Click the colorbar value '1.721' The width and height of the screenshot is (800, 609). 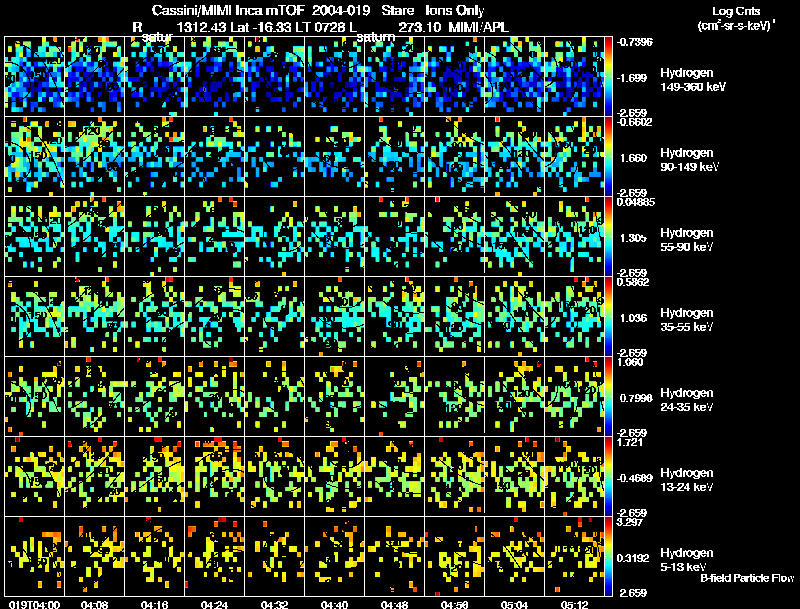point(630,442)
